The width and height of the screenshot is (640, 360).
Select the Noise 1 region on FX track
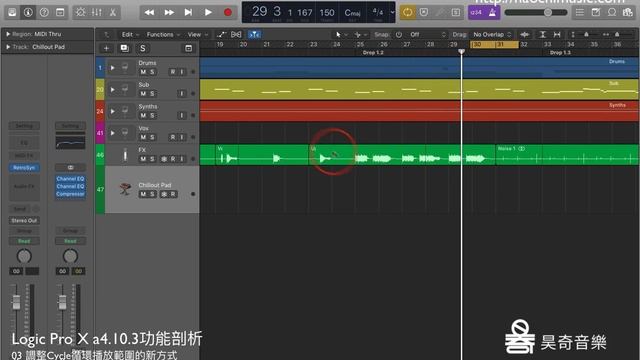(567, 155)
